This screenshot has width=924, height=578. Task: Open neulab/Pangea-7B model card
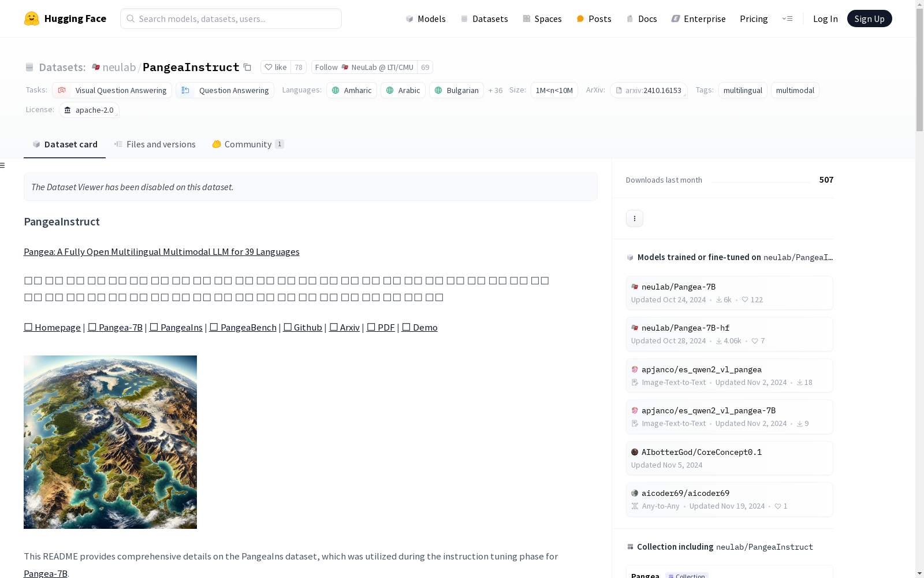click(729, 293)
